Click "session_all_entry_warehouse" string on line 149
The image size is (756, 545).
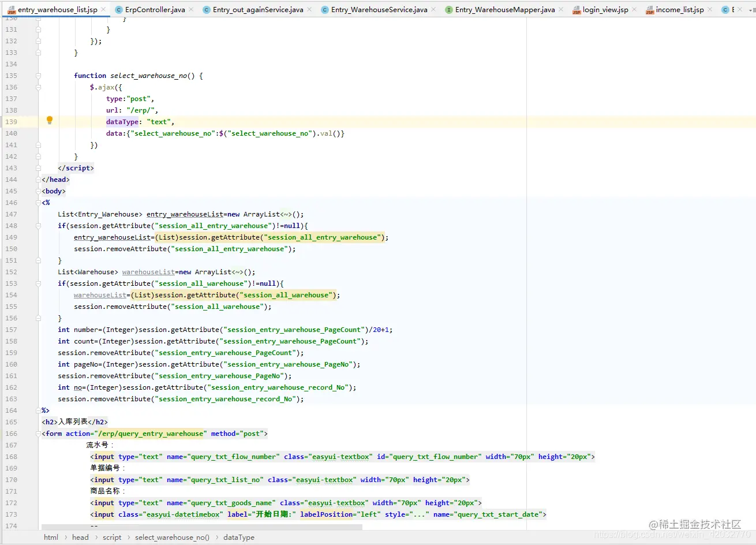[322, 237]
